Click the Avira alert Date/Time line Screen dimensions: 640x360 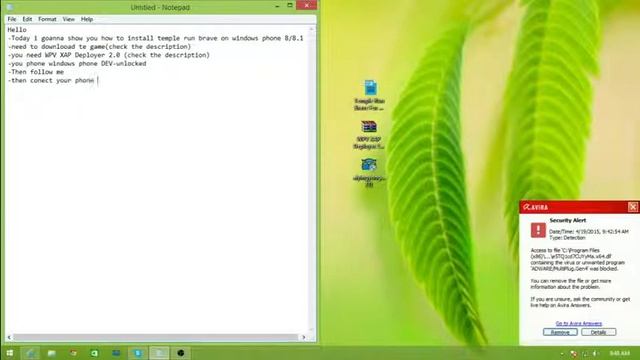[x=589, y=231]
